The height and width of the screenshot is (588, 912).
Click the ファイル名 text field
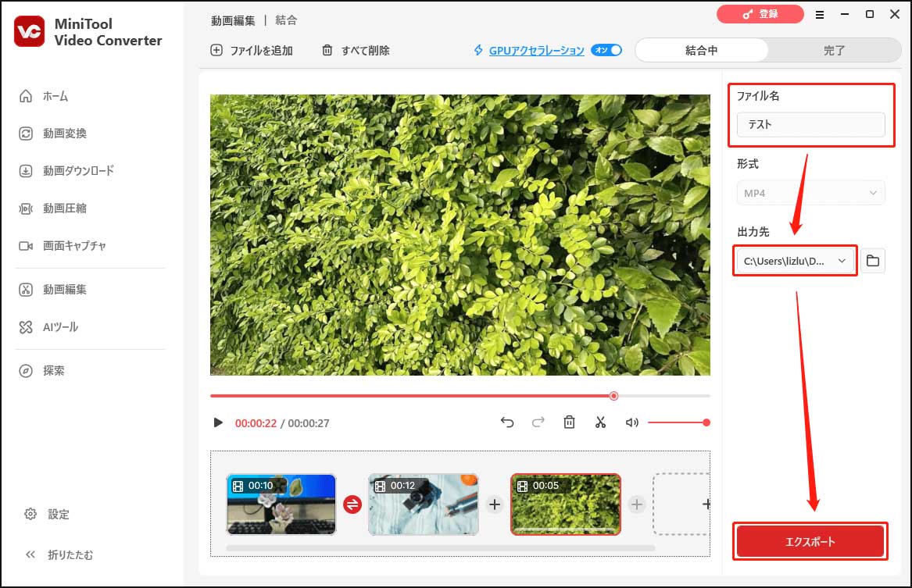pos(810,124)
